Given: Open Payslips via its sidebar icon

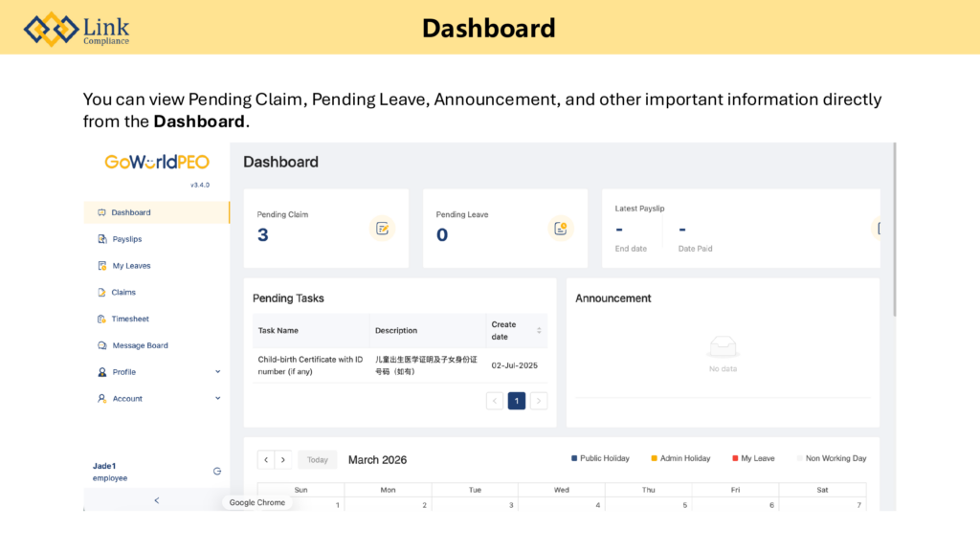Looking at the screenshot, I should [102, 239].
